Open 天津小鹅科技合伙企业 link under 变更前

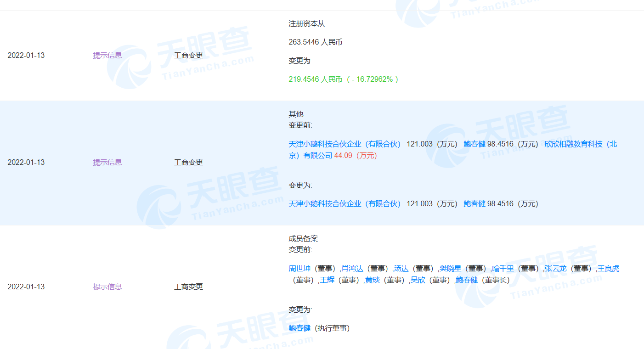(x=345, y=144)
